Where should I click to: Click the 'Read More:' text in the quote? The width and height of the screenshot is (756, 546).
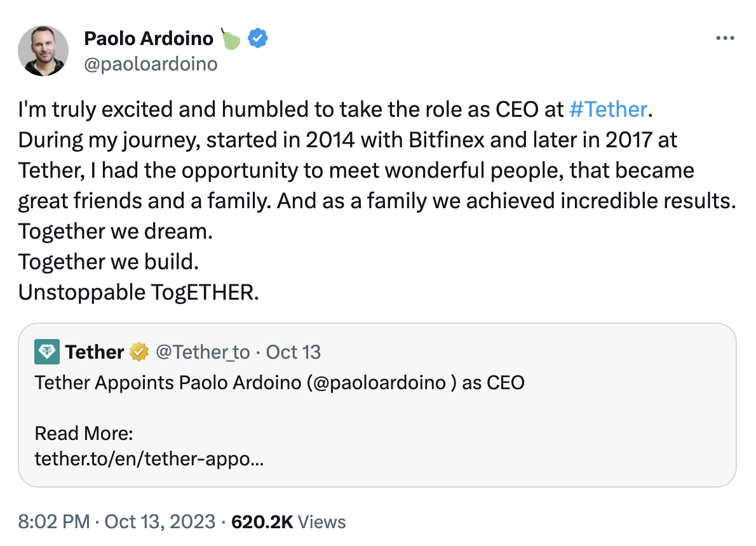pos(84,434)
